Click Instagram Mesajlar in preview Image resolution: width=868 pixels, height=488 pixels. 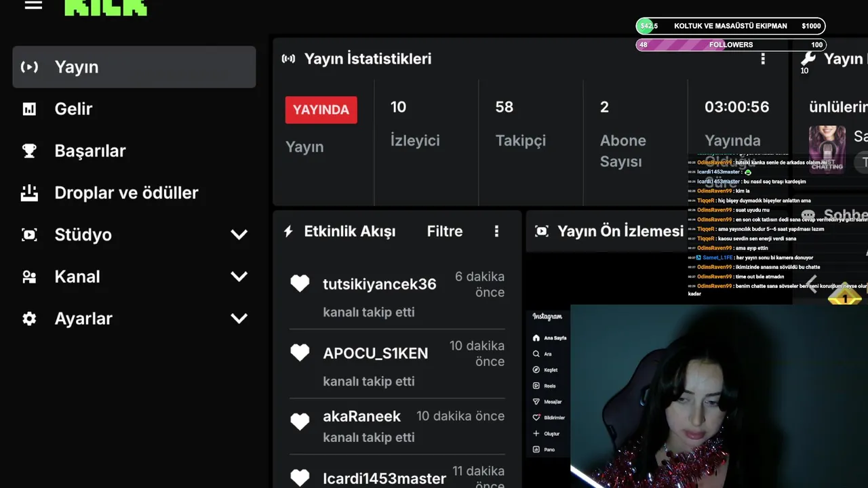point(547,402)
